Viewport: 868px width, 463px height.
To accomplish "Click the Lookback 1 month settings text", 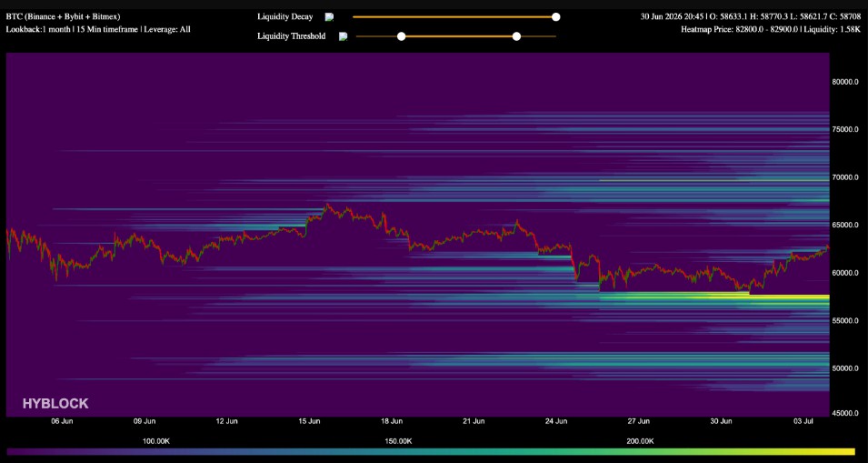I will (x=98, y=29).
